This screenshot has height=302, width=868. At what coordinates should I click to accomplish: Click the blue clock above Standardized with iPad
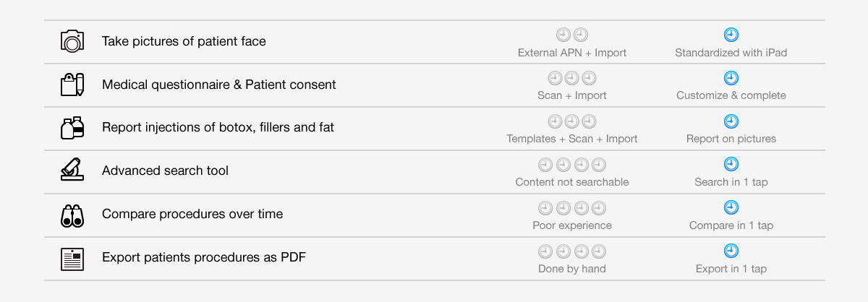click(x=731, y=35)
